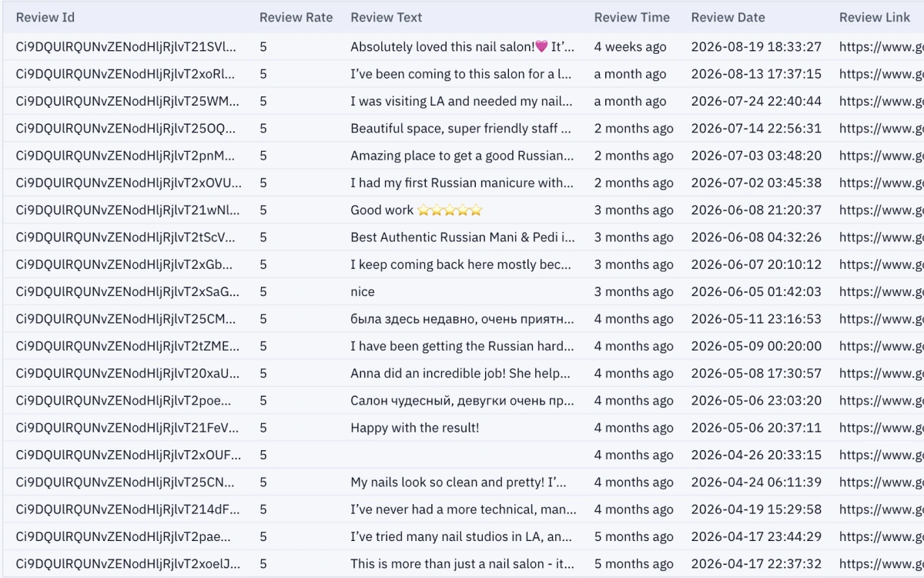Select date 2026-04-17 22:37:32

(x=756, y=564)
